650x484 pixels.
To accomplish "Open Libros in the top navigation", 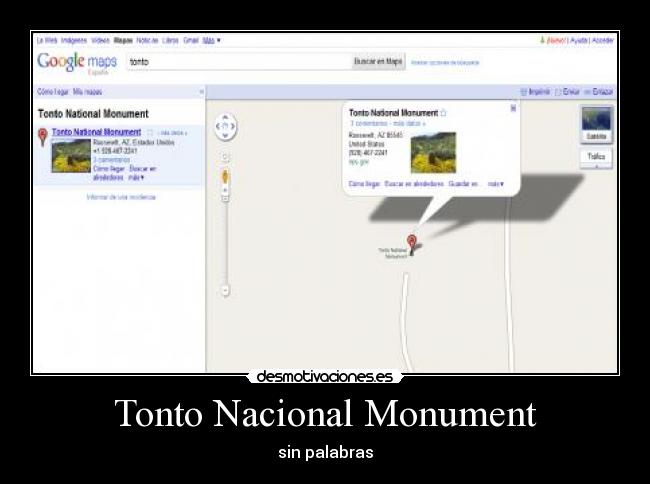I will click(x=170, y=40).
